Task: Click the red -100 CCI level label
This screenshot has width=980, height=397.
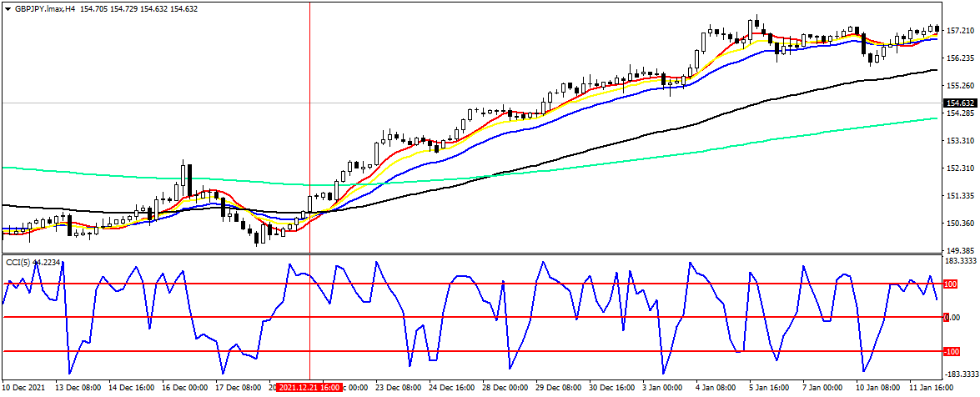Action: coord(952,352)
